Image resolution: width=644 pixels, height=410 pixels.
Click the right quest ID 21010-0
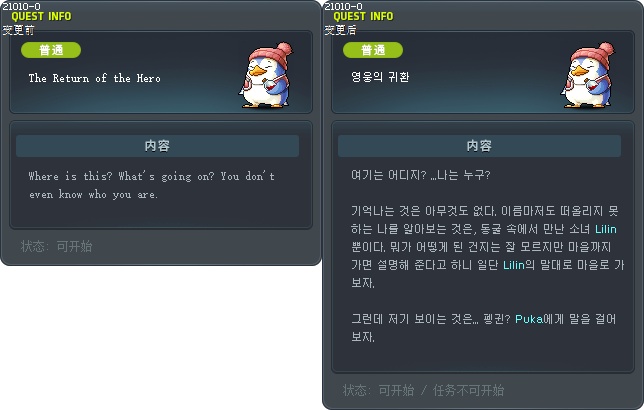(x=343, y=6)
